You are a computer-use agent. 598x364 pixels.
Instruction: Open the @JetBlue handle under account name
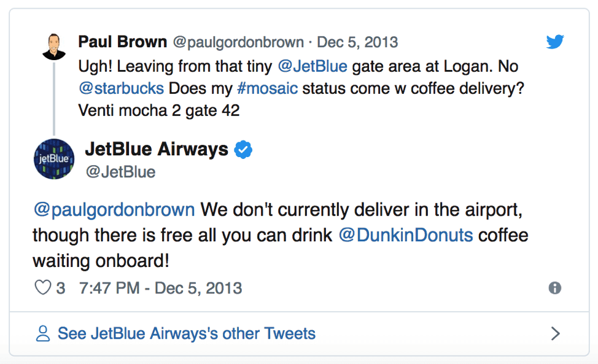[x=120, y=172]
